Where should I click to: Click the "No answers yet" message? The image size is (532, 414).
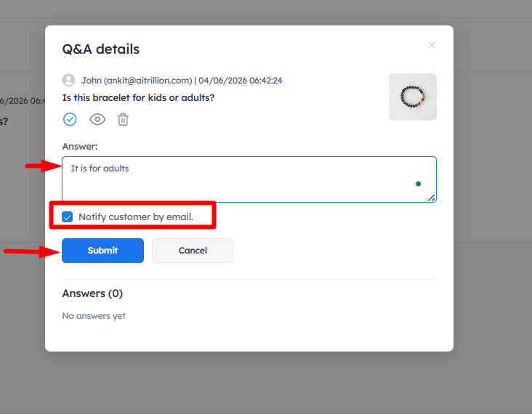94,316
